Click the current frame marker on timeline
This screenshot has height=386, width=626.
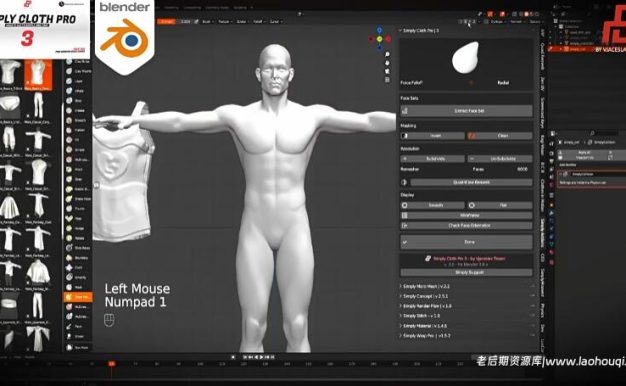click(112, 364)
